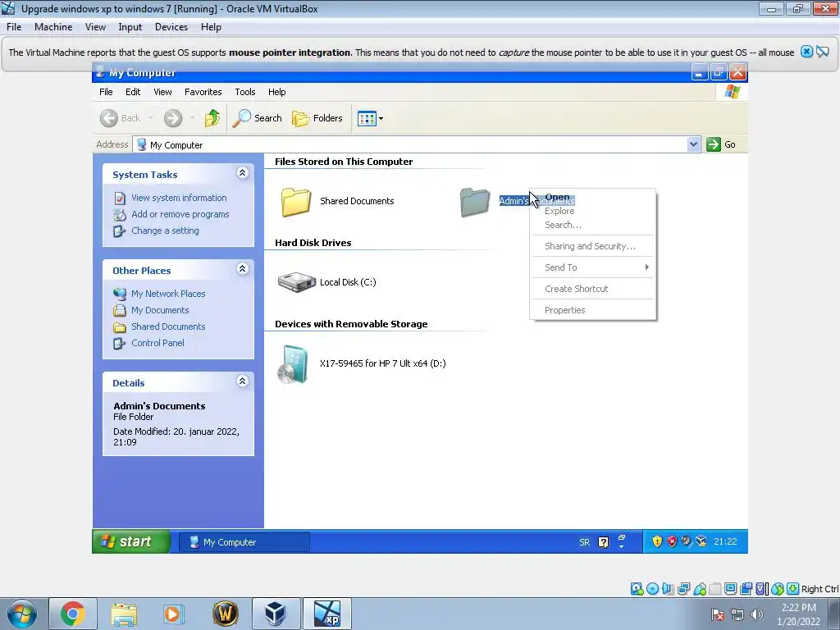Click Add or remove programs link
This screenshot has width=840, height=630.
(180, 214)
